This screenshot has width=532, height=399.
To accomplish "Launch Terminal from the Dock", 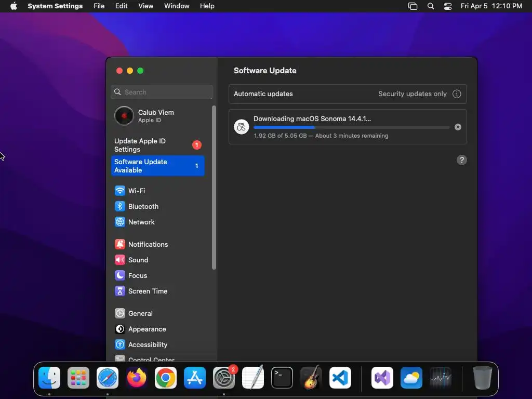I will click(282, 378).
